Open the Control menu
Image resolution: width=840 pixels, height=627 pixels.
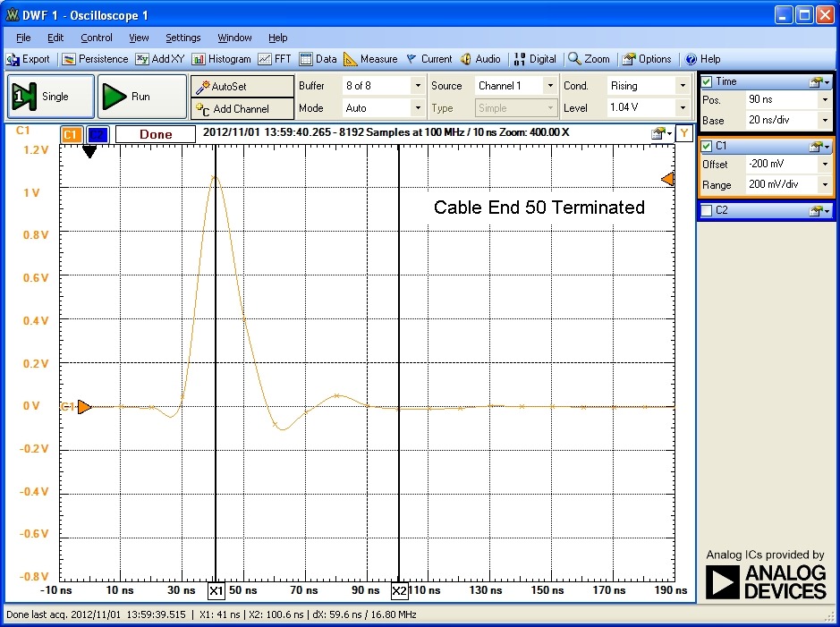[x=97, y=38]
